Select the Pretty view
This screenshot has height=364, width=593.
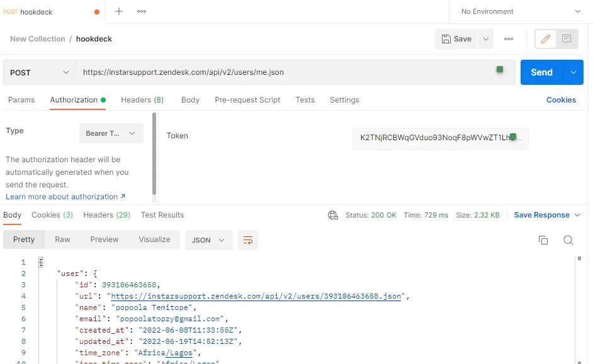pyautogui.click(x=24, y=240)
